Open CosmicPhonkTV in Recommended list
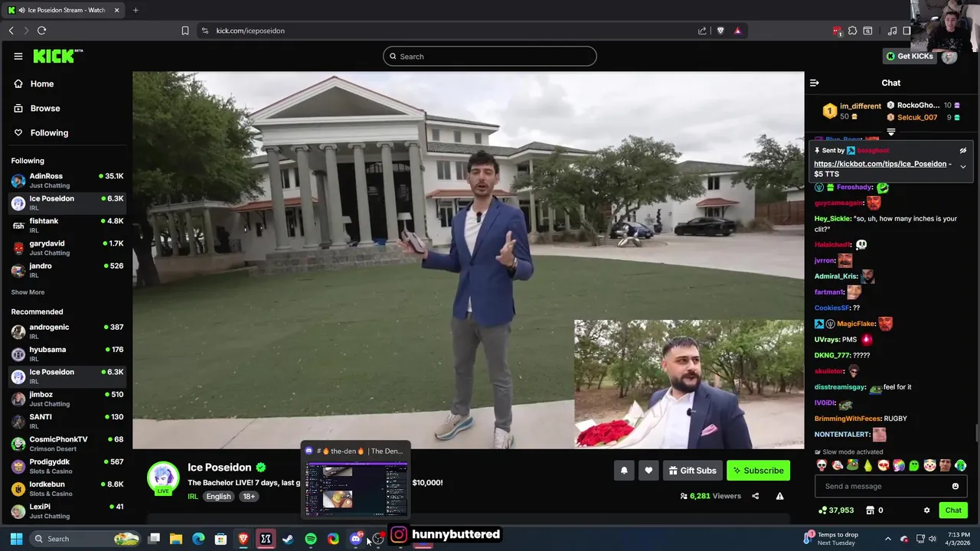 click(x=67, y=443)
